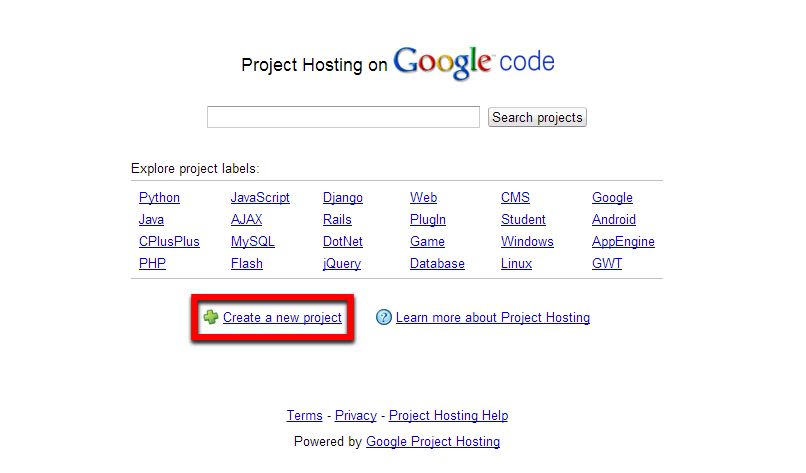The image size is (806, 473).
Task: Click the blue question mark help icon
Action: [383, 317]
